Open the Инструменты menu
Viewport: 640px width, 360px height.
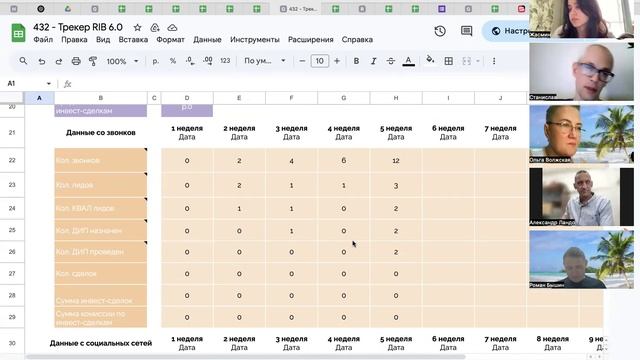click(x=255, y=40)
